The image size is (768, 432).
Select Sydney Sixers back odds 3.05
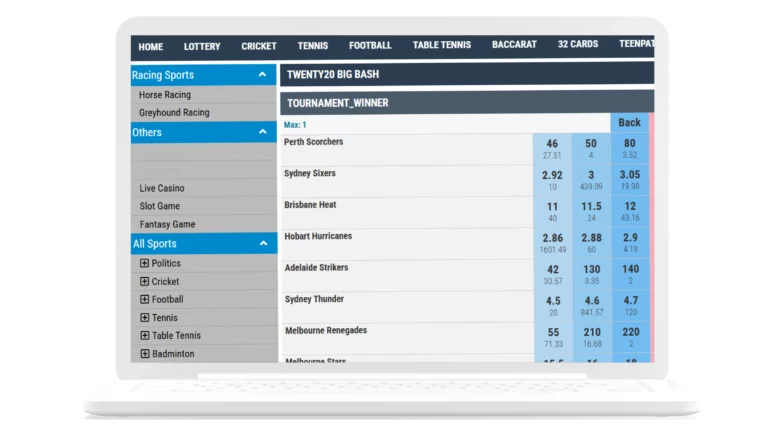click(x=629, y=180)
